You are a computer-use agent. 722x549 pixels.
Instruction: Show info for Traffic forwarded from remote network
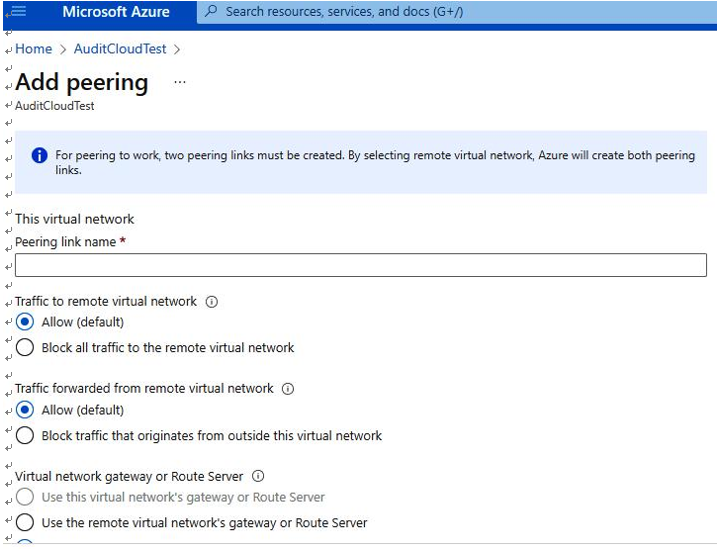pyautogui.click(x=288, y=389)
